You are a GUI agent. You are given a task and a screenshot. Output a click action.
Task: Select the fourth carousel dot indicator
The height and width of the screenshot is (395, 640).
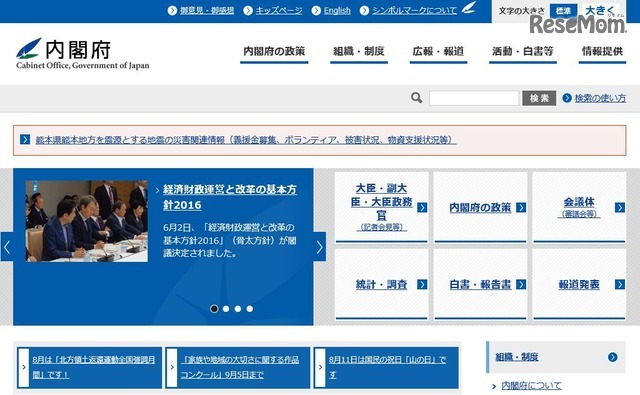[249, 309]
